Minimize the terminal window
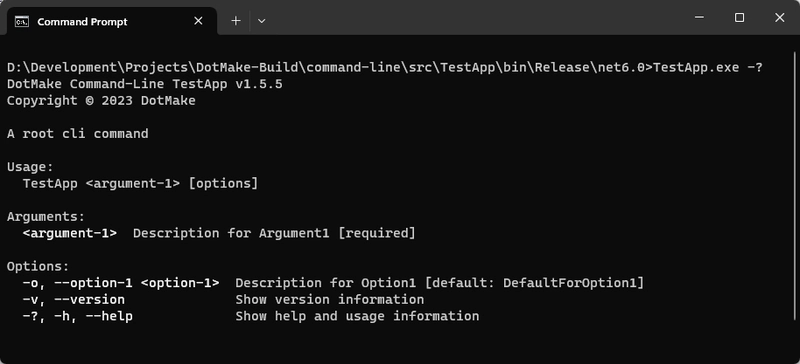This screenshot has width=800, height=364. pyautogui.click(x=699, y=17)
